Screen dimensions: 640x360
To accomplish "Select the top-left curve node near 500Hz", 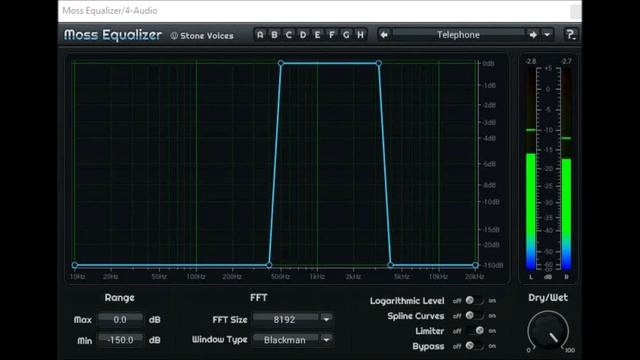I will pyautogui.click(x=281, y=63).
